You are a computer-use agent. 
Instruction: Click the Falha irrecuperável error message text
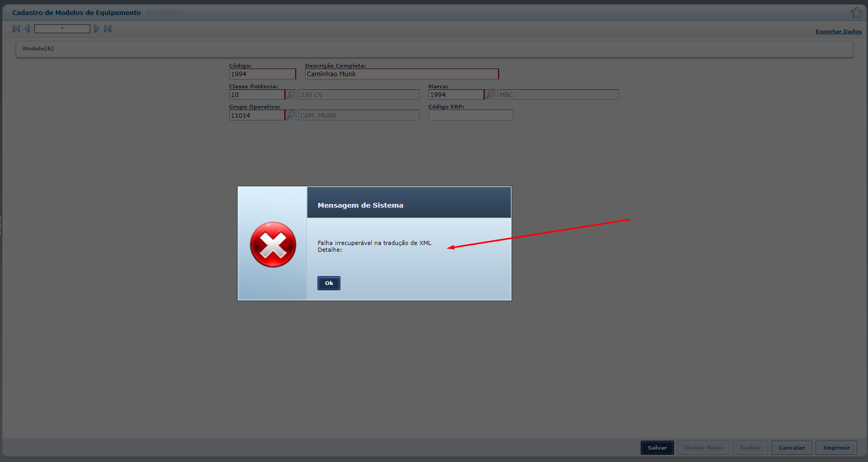click(x=375, y=243)
